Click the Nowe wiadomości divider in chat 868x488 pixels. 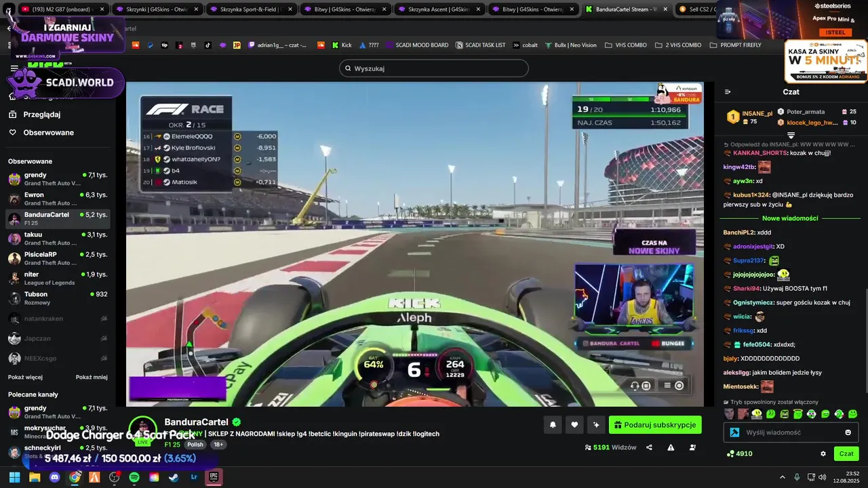pos(790,218)
